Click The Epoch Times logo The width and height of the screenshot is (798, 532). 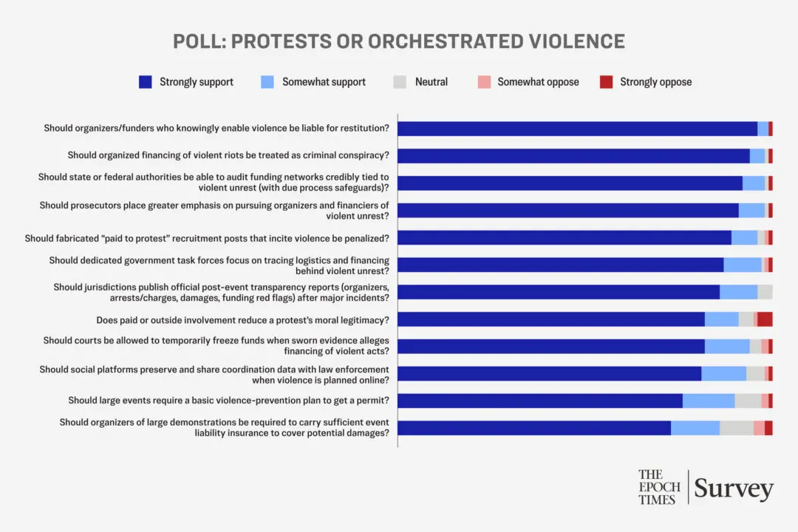(659, 487)
